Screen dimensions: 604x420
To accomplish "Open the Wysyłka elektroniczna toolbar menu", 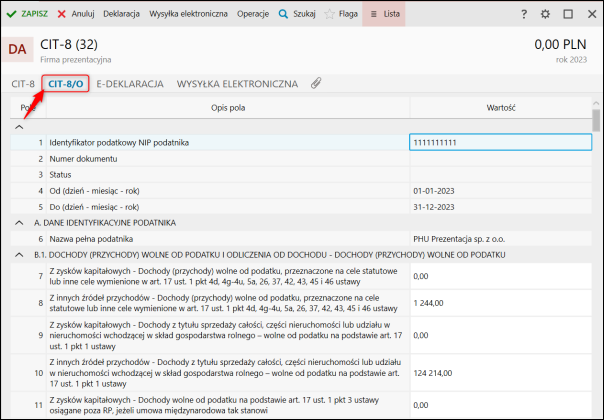I will [188, 14].
